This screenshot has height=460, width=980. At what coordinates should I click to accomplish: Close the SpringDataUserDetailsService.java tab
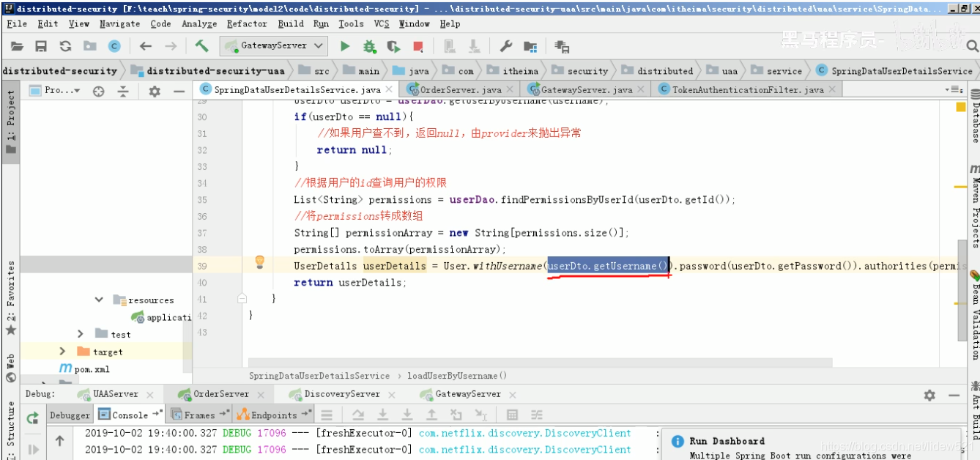[390, 89]
